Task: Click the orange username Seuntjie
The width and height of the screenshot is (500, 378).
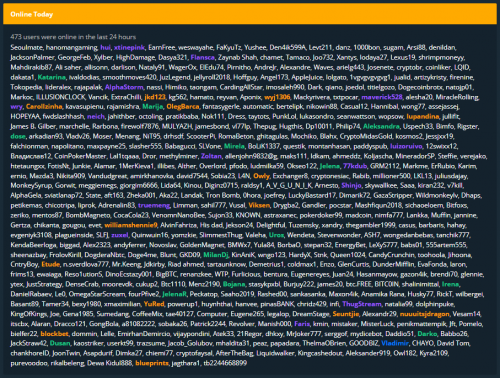Action: (346, 314)
